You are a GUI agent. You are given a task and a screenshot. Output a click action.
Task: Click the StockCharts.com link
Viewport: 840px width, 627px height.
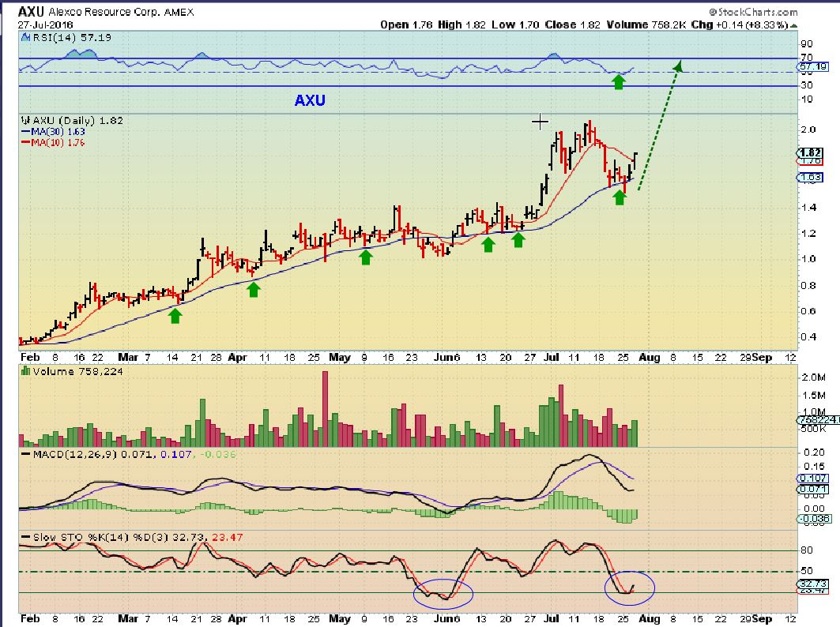click(x=753, y=11)
